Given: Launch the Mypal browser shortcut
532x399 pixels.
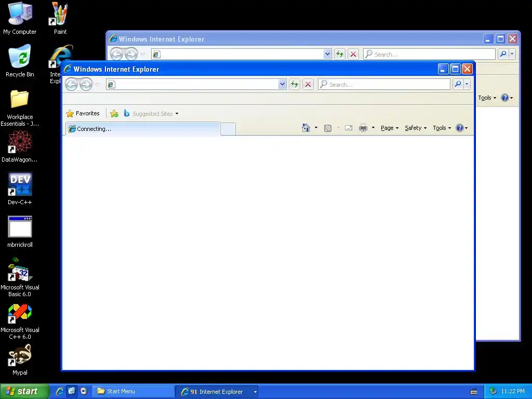Looking at the screenshot, I should (x=20, y=360).
